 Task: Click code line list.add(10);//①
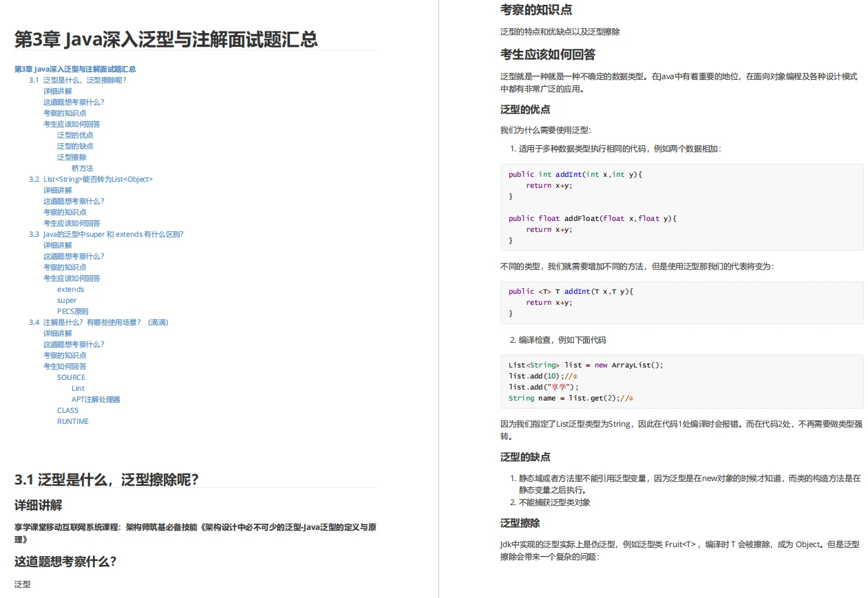tap(543, 376)
